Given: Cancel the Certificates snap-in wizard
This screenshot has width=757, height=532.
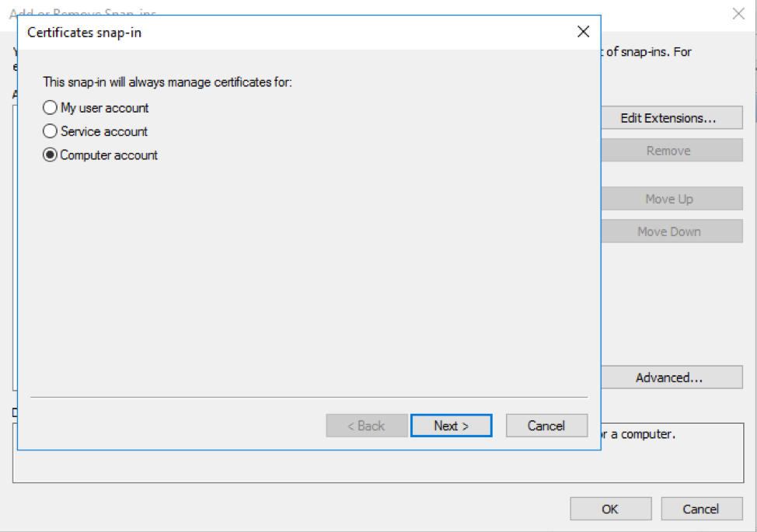Looking at the screenshot, I should [546, 425].
